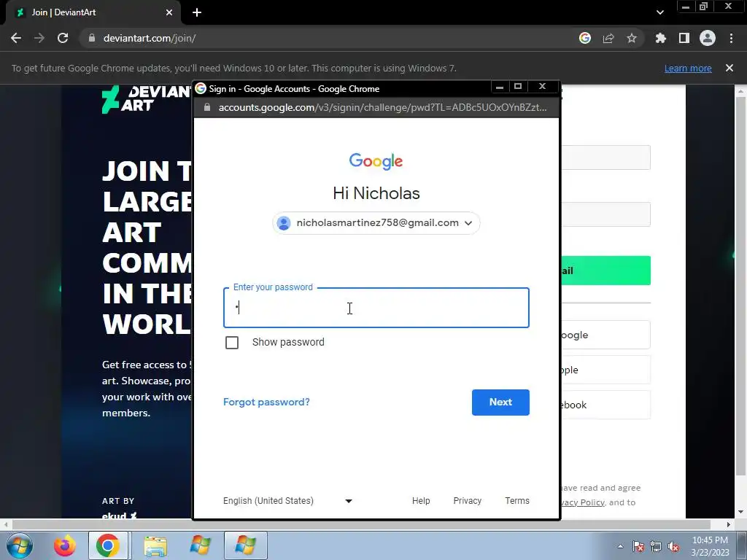This screenshot has width=747, height=560.
Task: Select the Join | DeviantArt tab
Action: pos(93,12)
